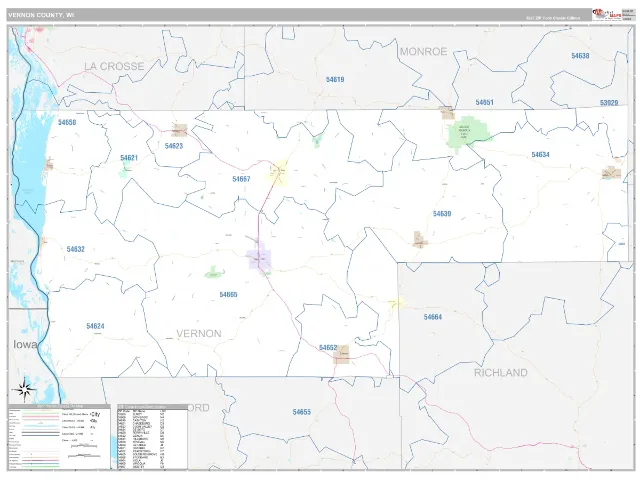This screenshot has height=480, width=640.
Task: Select the VERNON county label
Action: [x=199, y=333]
